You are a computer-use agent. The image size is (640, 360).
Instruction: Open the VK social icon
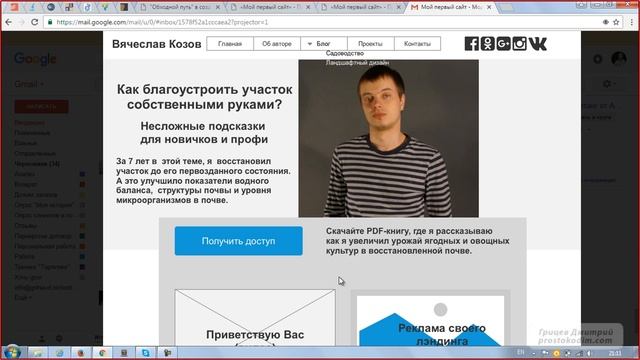click(x=538, y=44)
